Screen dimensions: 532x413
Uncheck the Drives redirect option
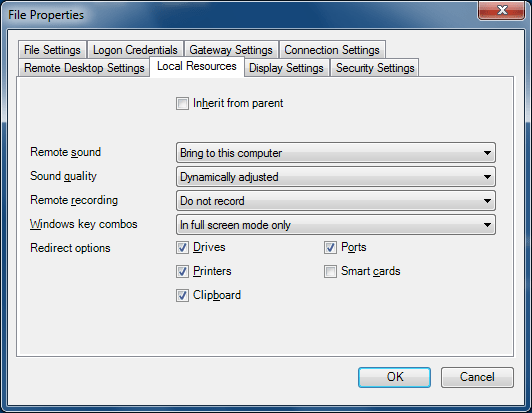click(x=182, y=247)
